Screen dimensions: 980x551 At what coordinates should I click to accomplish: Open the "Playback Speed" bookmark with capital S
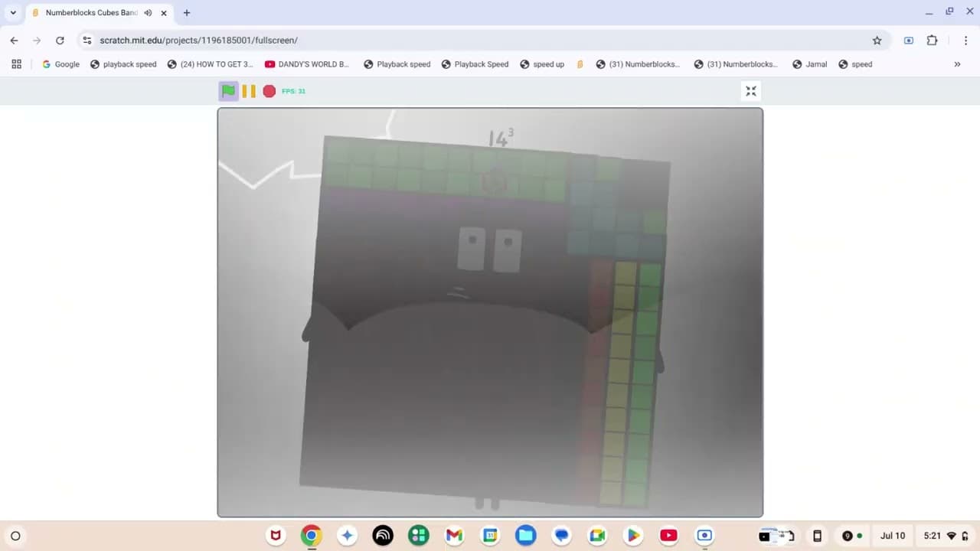475,64
